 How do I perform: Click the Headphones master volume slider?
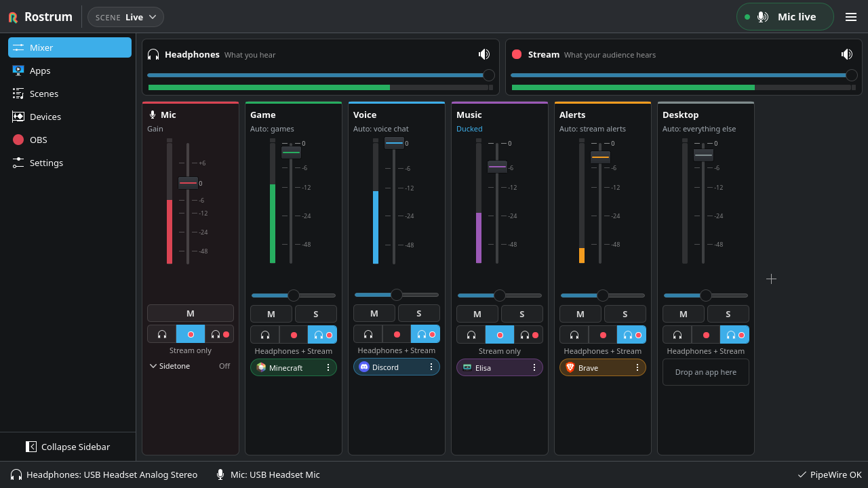pyautogui.click(x=321, y=75)
